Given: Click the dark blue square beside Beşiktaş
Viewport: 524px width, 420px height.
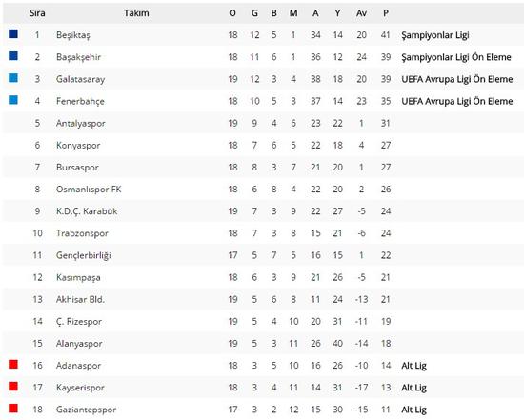Looking at the screenshot, I should pos(13,33).
